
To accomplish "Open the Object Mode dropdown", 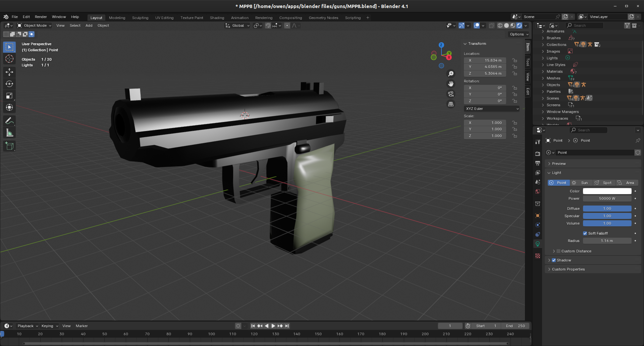I will point(34,25).
